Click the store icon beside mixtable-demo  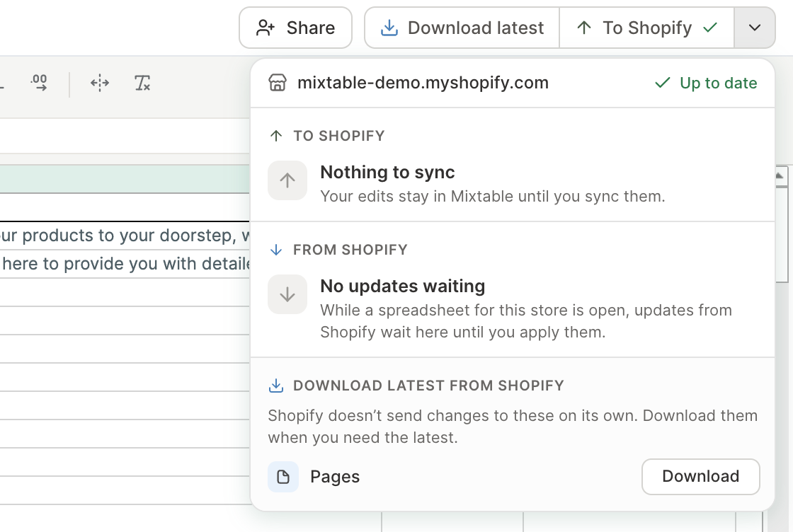277,83
